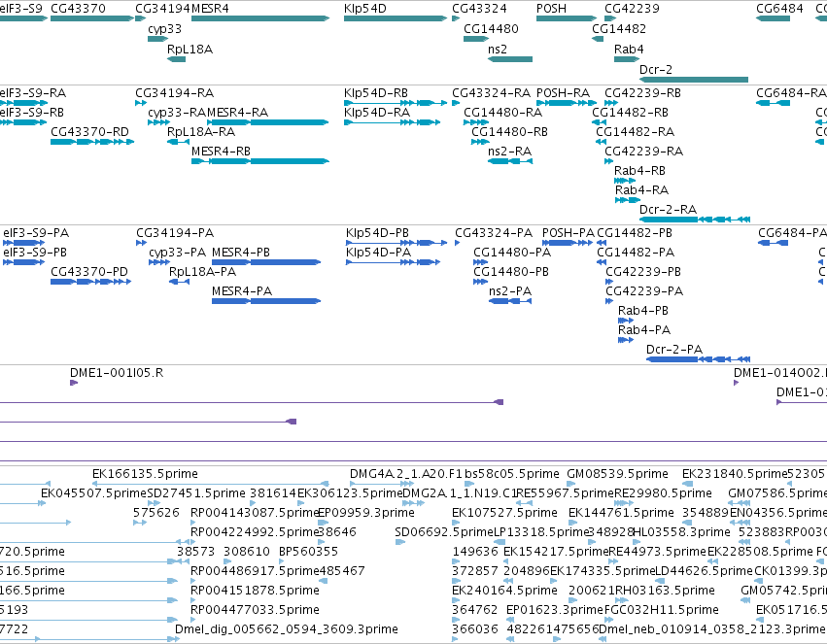Click the CG6484 gene feature
Image resolution: width=827 pixels, height=644 pixels.
coord(773,18)
